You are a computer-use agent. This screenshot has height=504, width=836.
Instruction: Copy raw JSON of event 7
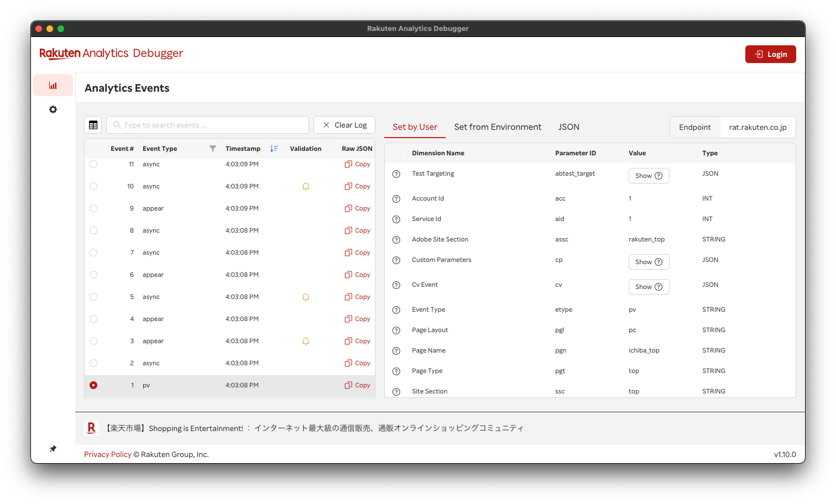357,253
